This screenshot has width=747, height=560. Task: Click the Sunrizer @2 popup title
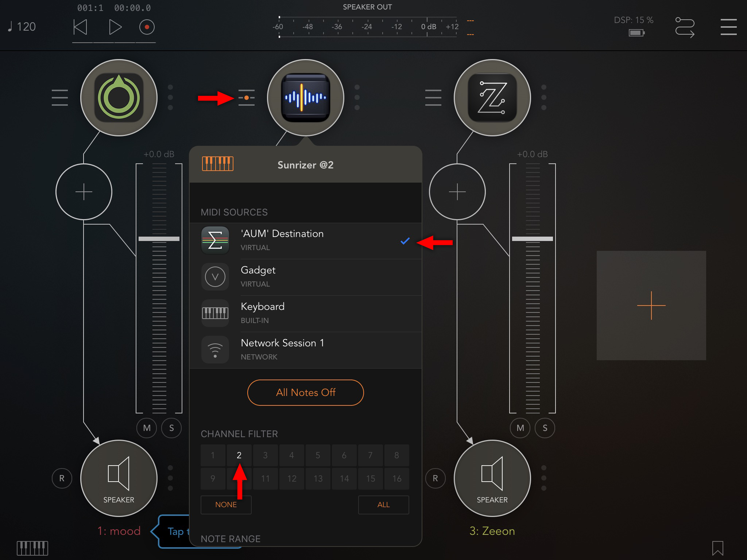pos(306,165)
